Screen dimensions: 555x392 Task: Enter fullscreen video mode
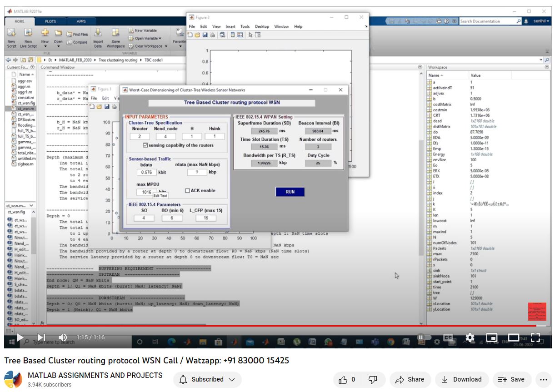click(535, 337)
